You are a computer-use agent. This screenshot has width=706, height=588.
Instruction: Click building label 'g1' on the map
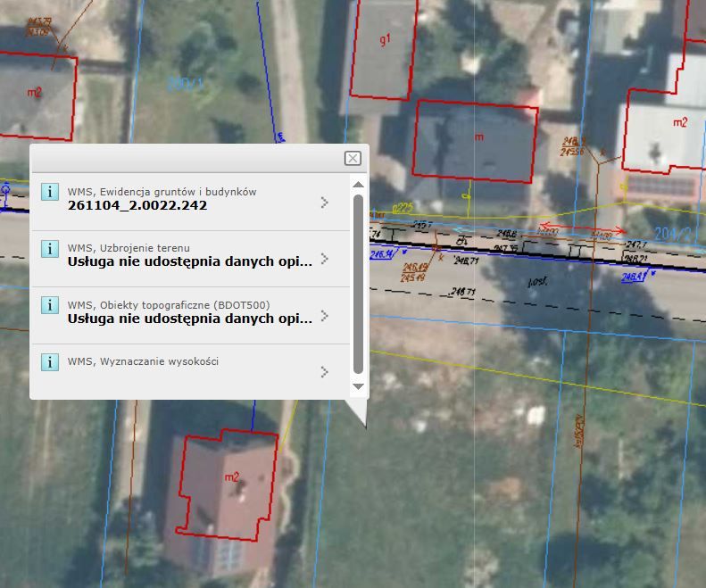[385, 39]
